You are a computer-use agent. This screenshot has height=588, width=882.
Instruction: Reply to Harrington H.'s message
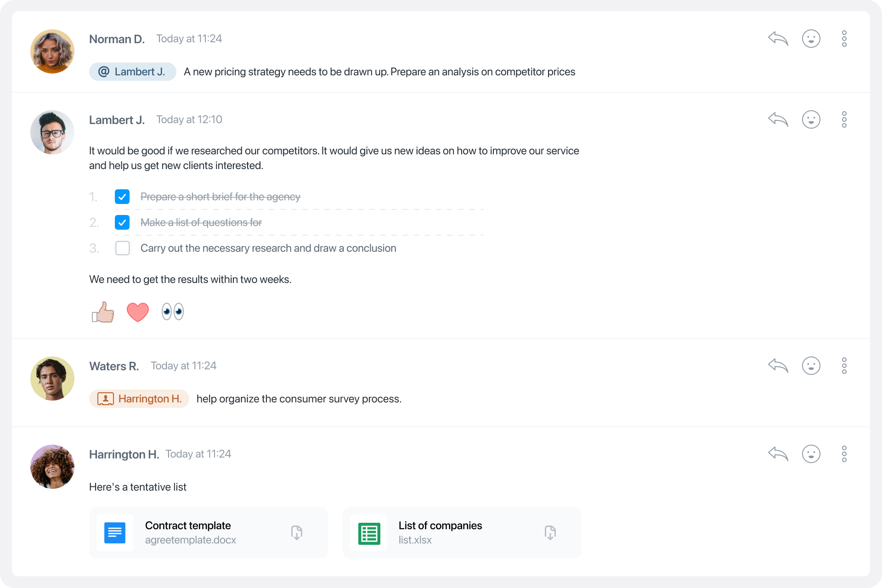pos(777,453)
